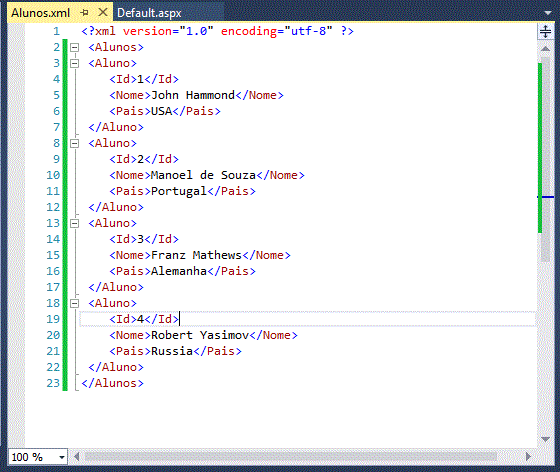
Task: Click the USA country value
Action: (161, 111)
